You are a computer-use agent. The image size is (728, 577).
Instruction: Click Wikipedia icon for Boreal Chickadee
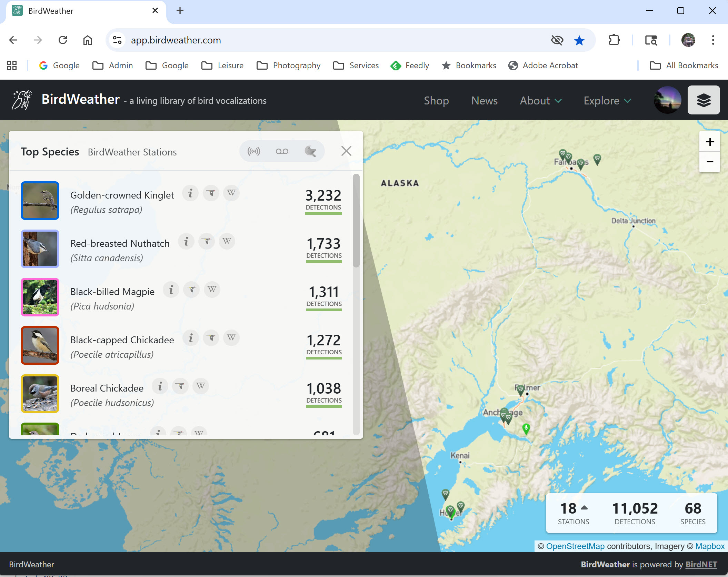pyautogui.click(x=200, y=386)
